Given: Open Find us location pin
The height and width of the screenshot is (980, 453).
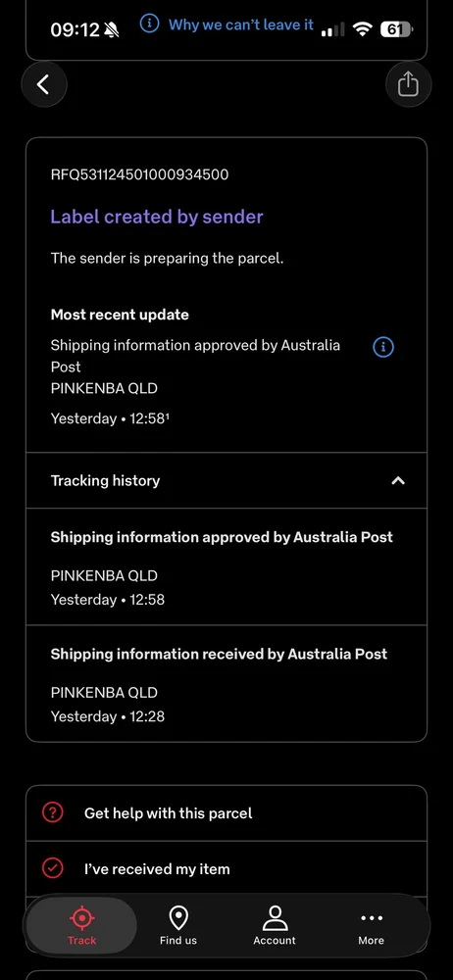Looking at the screenshot, I should pyautogui.click(x=178, y=919).
